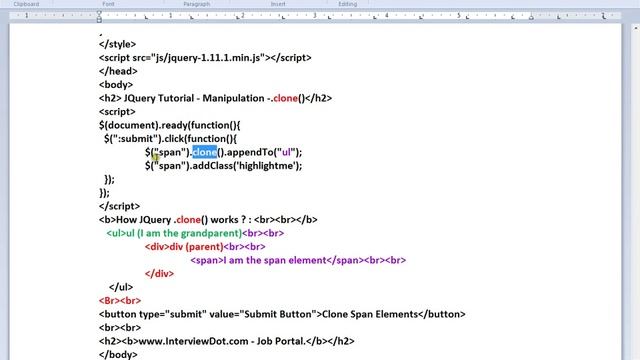Click the purple I am the span element line
This screenshot has height=360, width=640.
coord(298,260)
